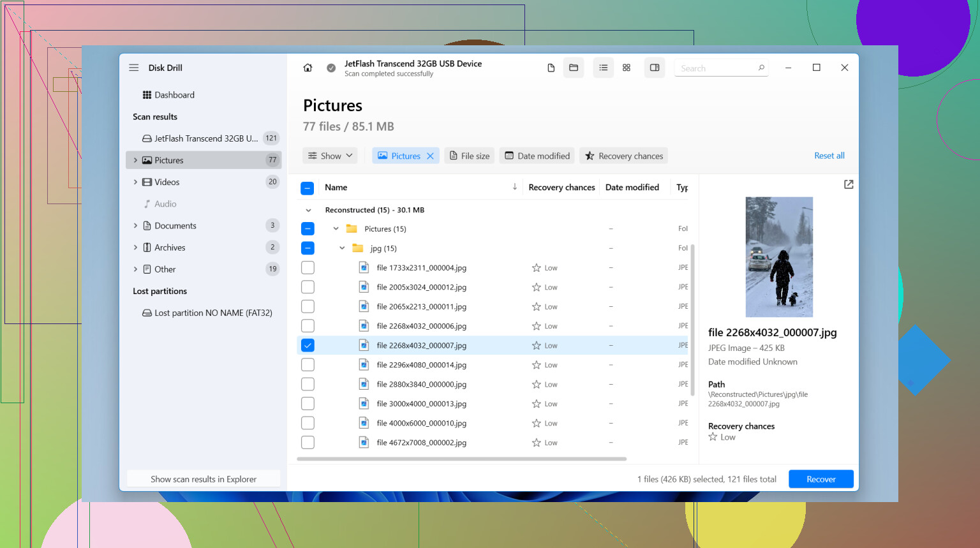980x548 pixels.
Task: Open the hamburger menu beside Disk Drill
Action: pos(134,68)
